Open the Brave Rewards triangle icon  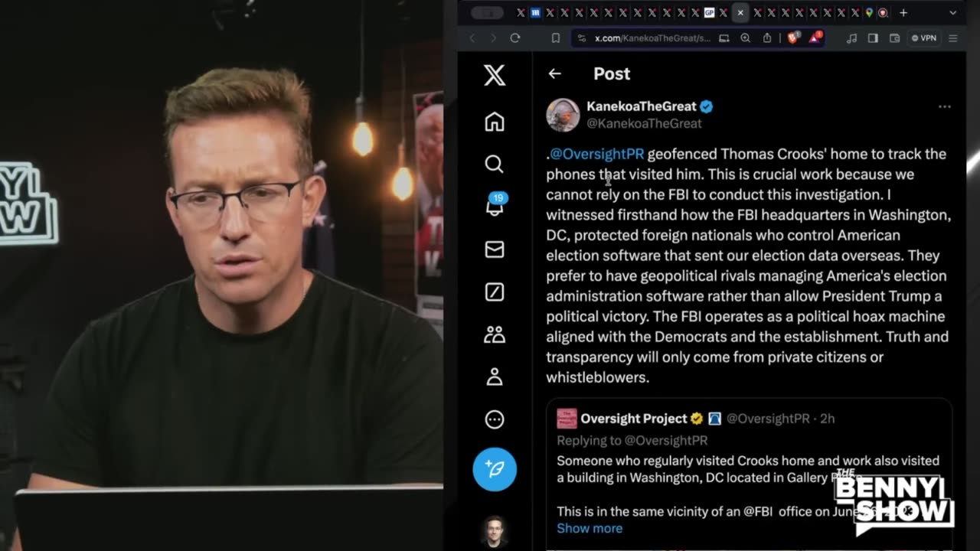(815, 37)
